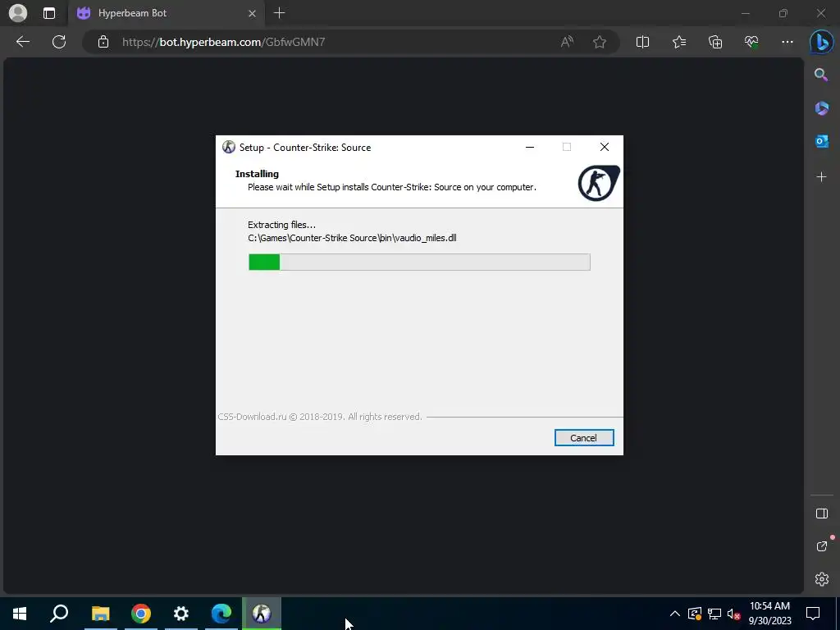This screenshot has height=630, width=840.
Task: Open Read aloud in address bar
Action: (567, 42)
